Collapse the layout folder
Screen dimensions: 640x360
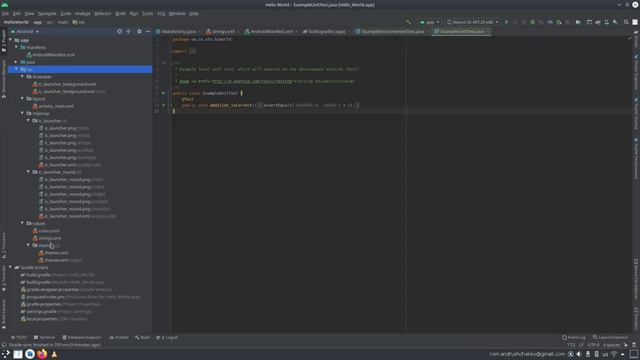click(x=22, y=99)
